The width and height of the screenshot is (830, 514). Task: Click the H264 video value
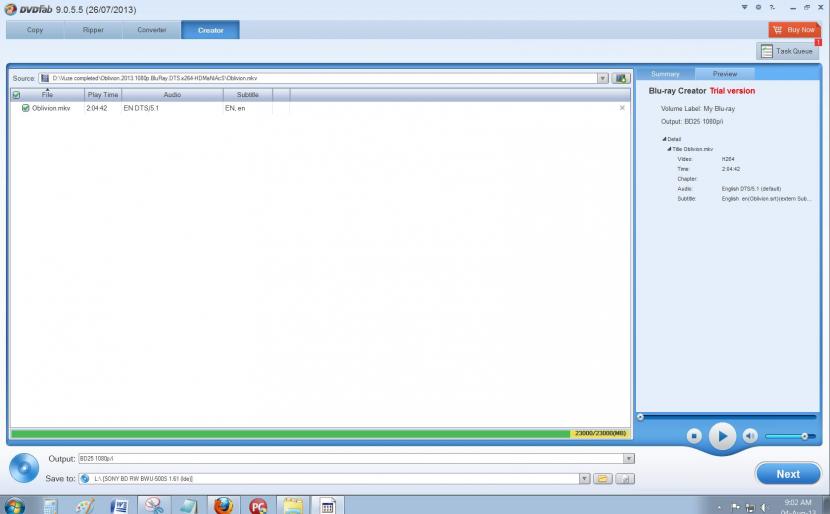point(728,159)
